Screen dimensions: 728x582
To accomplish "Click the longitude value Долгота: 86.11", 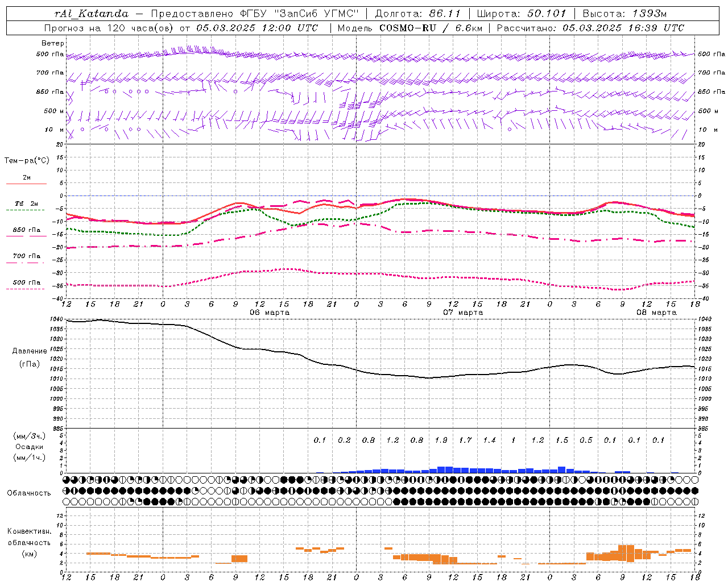I will pyautogui.click(x=418, y=14).
